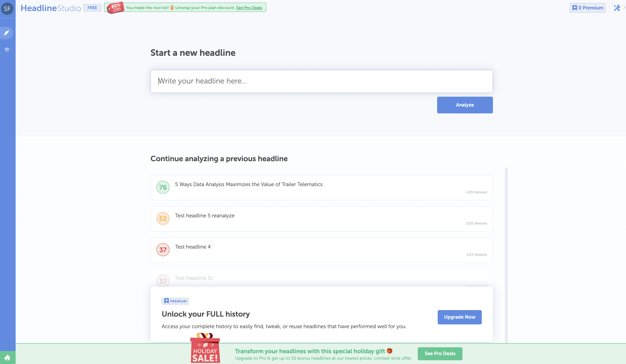Follow the See Pro Deals link in top banner
Viewport: 626px width, 364px height.
click(249, 8)
